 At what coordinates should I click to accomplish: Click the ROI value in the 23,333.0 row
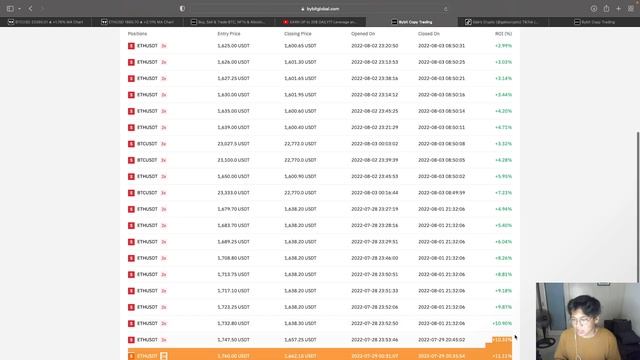tap(503, 193)
